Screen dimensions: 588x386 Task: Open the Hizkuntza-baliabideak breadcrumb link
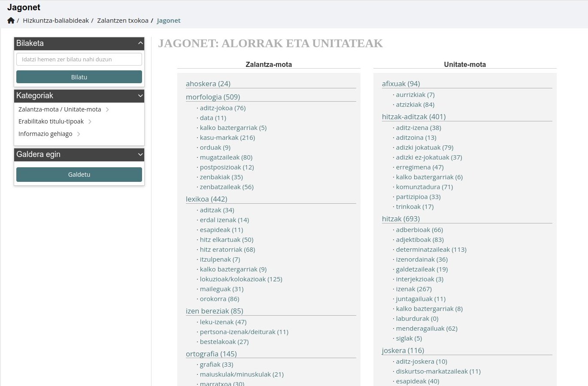[x=56, y=21]
